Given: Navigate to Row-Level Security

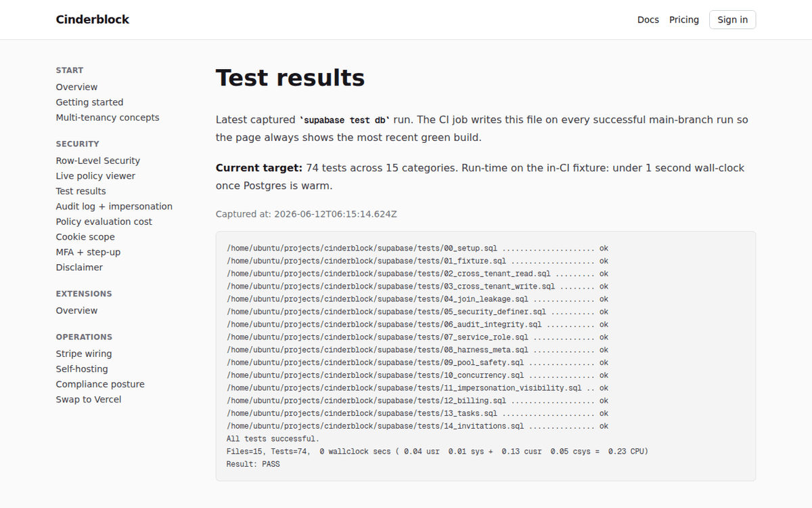Looking at the screenshot, I should [98, 161].
